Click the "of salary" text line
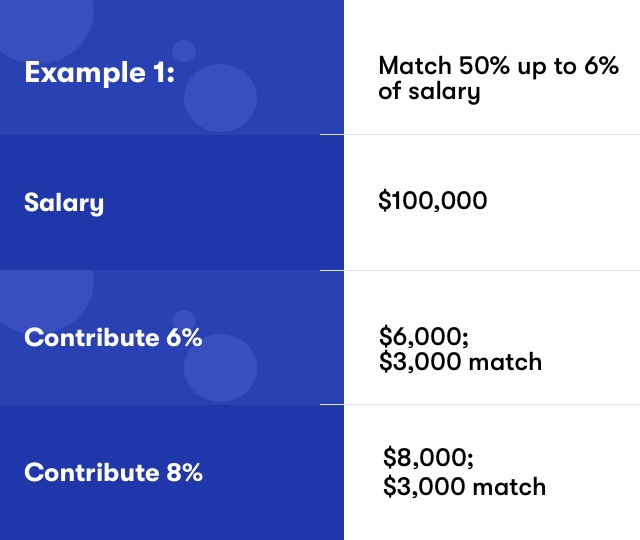The width and height of the screenshot is (640, 540). coord(429,92)
